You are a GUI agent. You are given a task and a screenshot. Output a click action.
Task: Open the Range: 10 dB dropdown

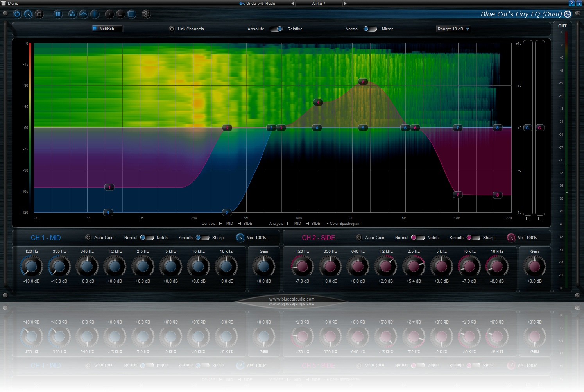point(453,29)
